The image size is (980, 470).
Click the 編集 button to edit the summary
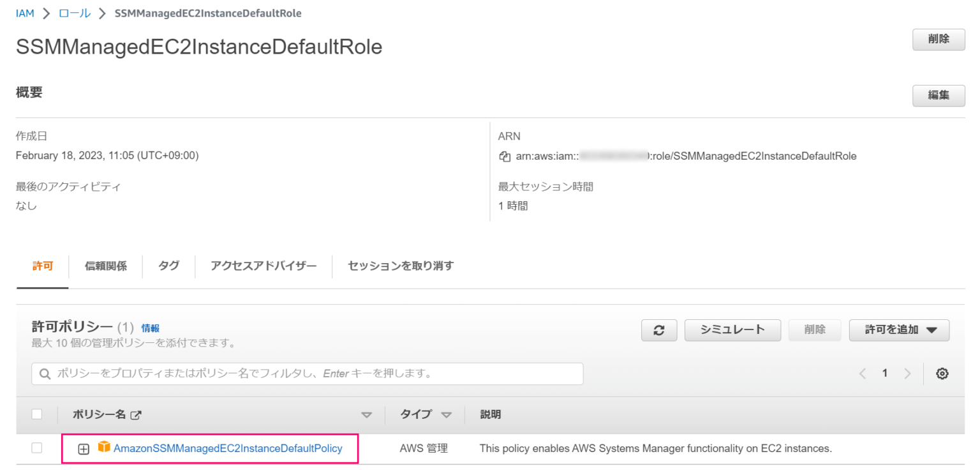point(938,95)
